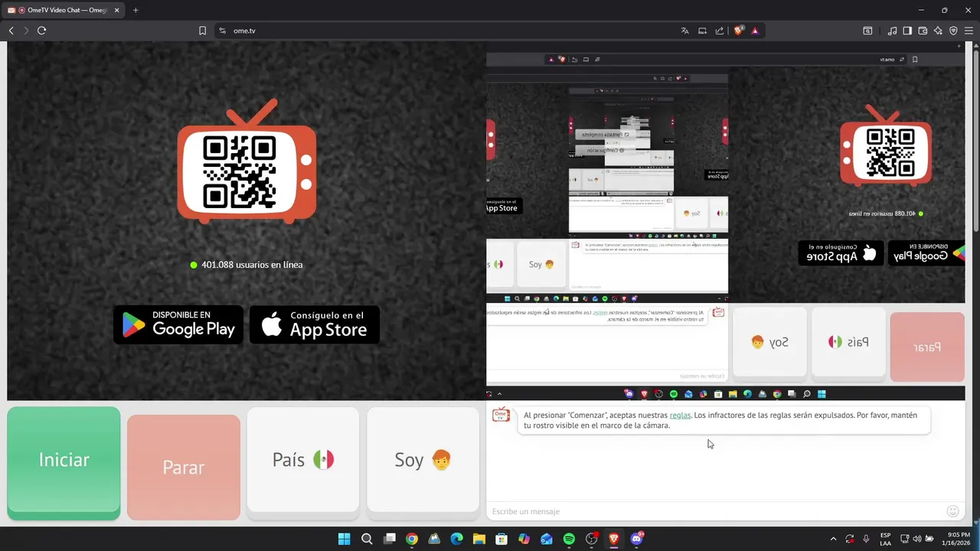980x551 pixels.
Task: Open OBS Studio from the taskbar
Action: pos(591,539)
